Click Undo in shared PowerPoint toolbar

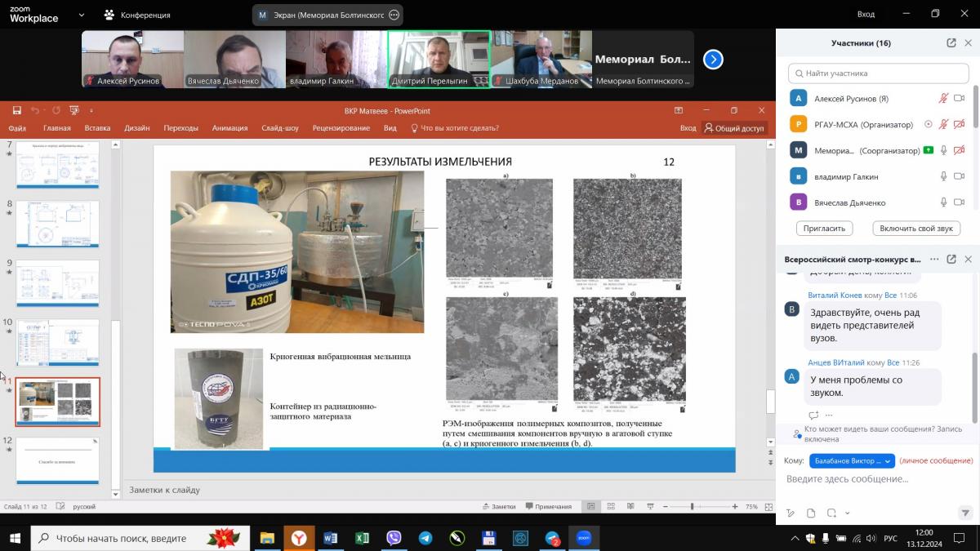click(35, 110)
